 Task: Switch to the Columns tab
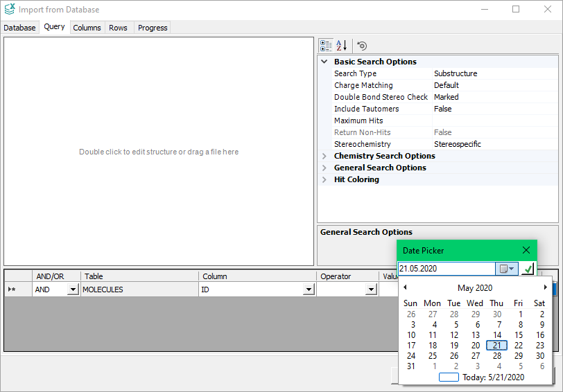click(x=87, y=28)
